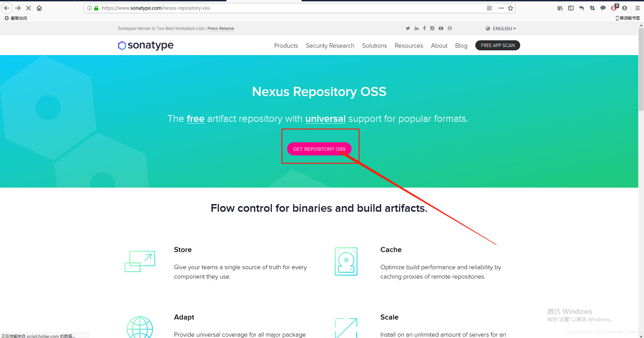Click the underlined 'universal' link
This screenshot has height=338, width=644.
pyautogui.click(x=325, y=119)
